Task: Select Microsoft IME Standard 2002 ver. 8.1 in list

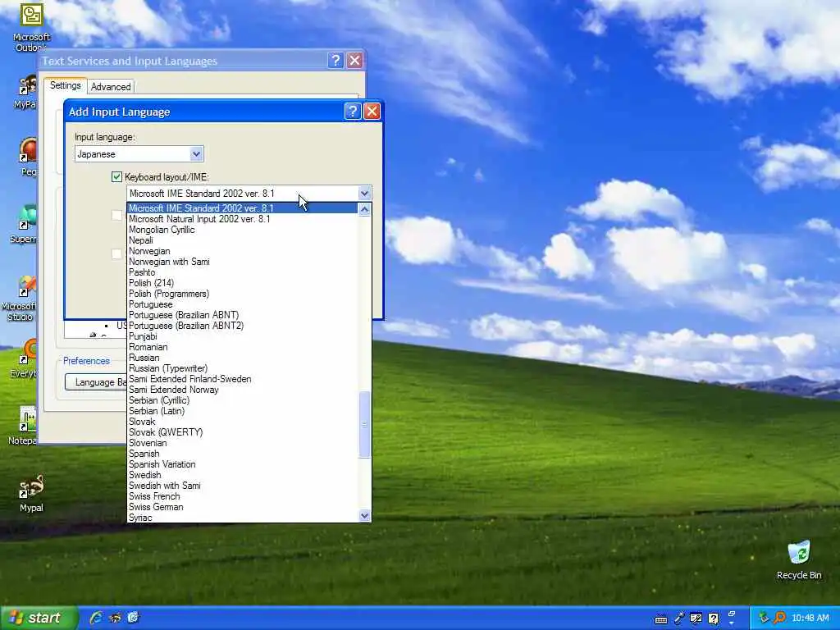Action: point(243,208)
